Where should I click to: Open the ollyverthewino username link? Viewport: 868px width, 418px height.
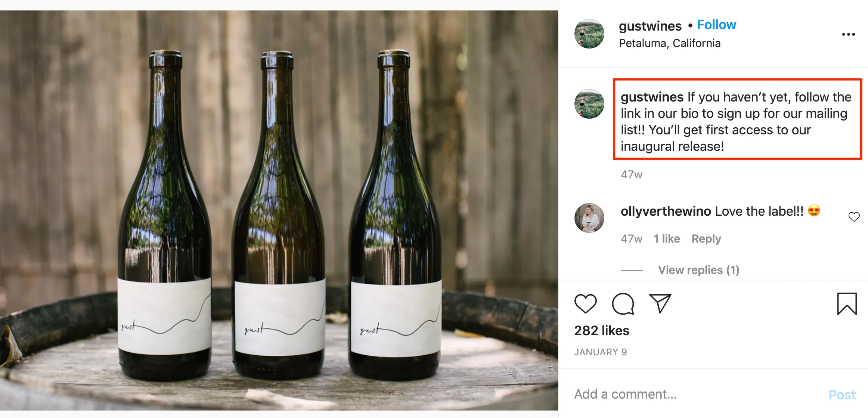click(666, 211)
